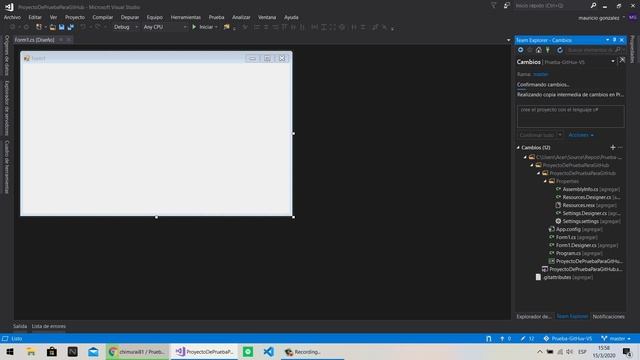The height and width of the screenshot is (360, 640).
Task: Click the Windows Start button
Action: click(x=10, y=352)
